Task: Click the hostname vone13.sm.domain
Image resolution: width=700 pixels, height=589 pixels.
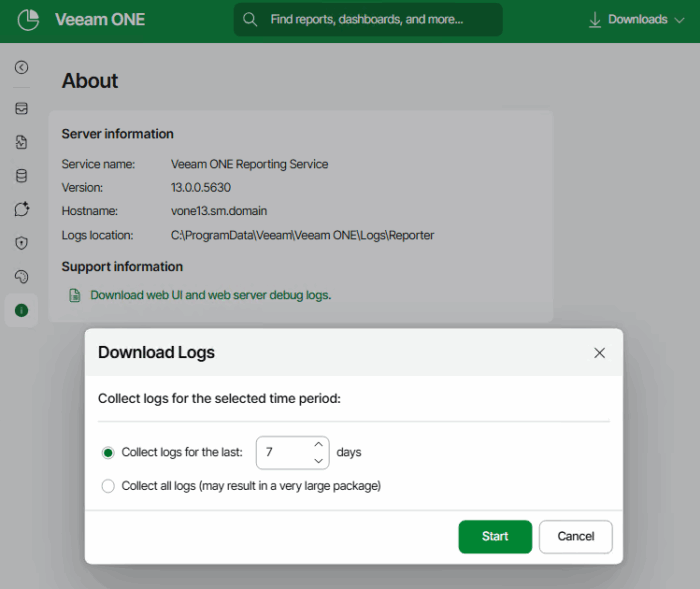Action: (219, 211)
